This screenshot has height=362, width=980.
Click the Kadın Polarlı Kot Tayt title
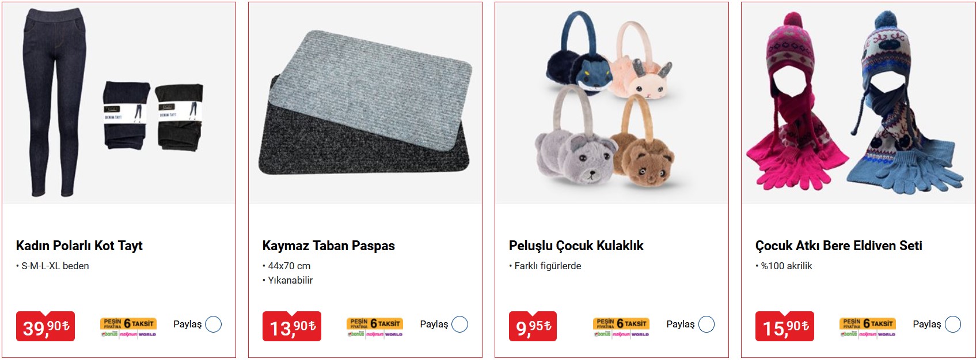pyautogui.click(x=79, y=246)
